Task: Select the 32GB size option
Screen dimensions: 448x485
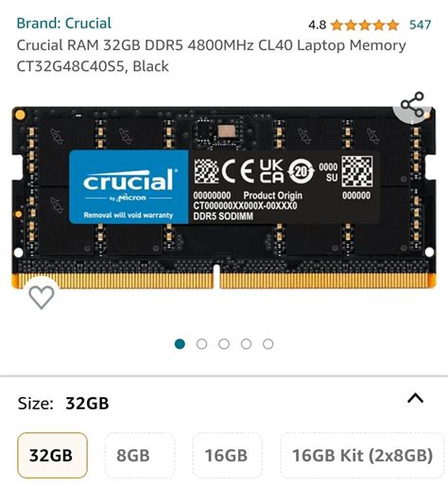Action: (52, 455)
